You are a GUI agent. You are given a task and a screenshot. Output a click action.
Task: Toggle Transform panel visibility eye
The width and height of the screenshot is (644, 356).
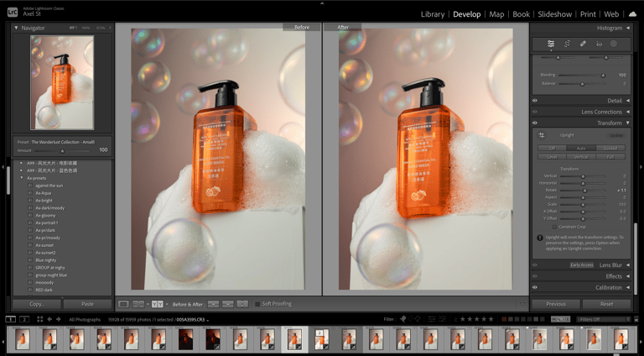coord(535,123)
